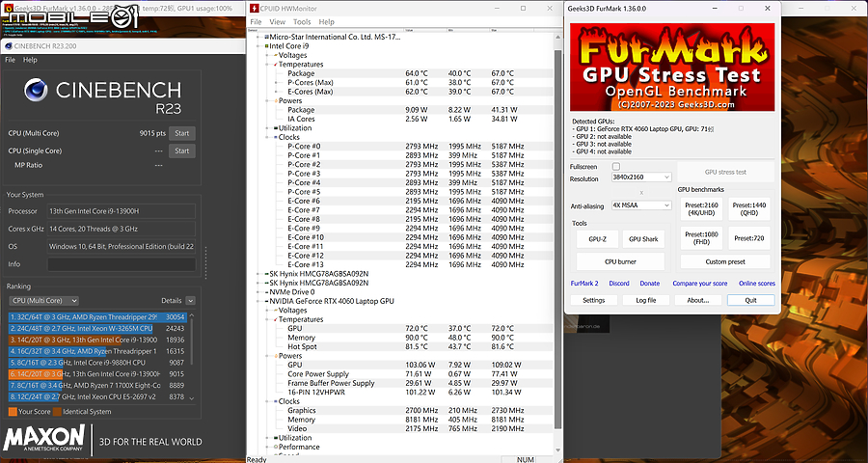Screen dimensions: 868x463
Task: Open Help menu in HWMonitor
Action: (x=327, y=21)
